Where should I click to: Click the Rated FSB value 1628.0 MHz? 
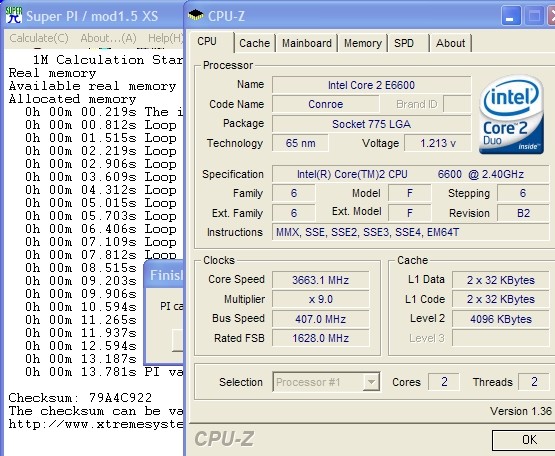(x=321, y=338)
